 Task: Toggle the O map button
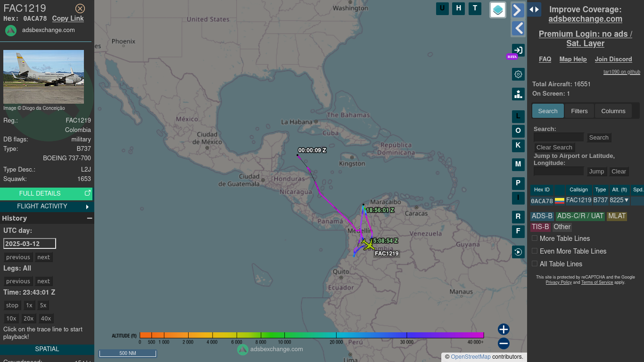(518, 131)
